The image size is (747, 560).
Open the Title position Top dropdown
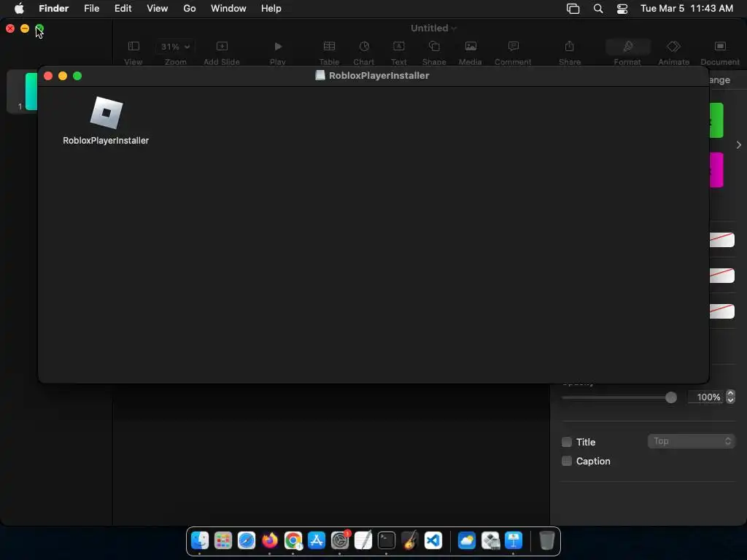click(x=692, y=441)
